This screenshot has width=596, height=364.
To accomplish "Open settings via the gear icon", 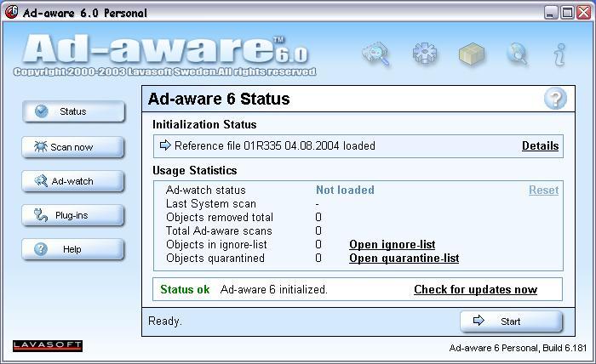I will tap(425, 54).
